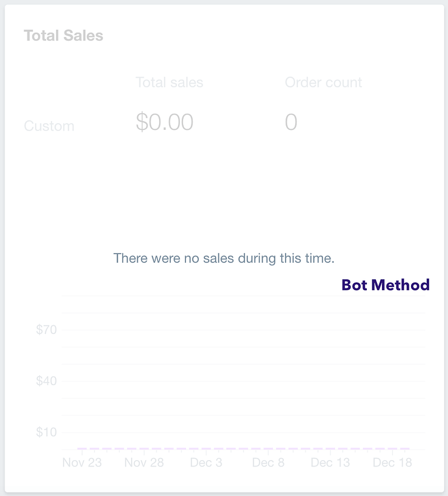Select the Dec 8 date on chart axis

pyautogui.click(x=268, y=462)
